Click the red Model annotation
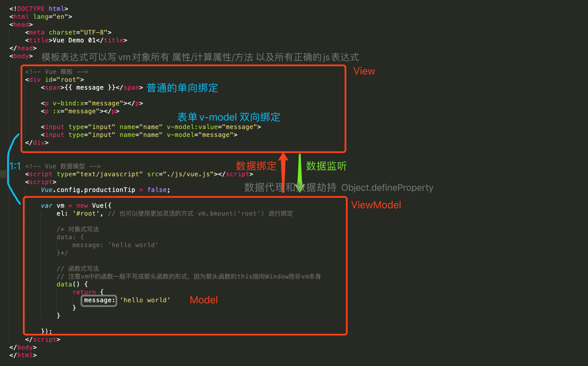The height and width of the screenshot is (366, 588). 204,300
